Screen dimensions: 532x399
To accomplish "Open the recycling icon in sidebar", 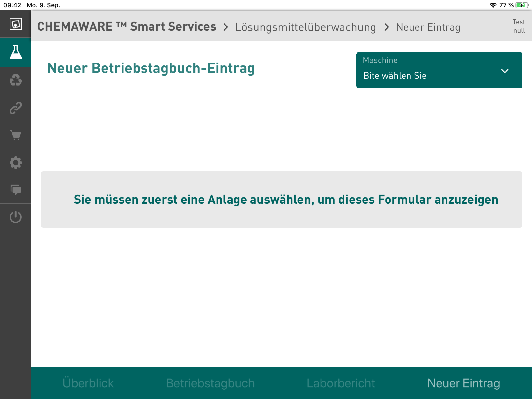I will tap(16, 80).
